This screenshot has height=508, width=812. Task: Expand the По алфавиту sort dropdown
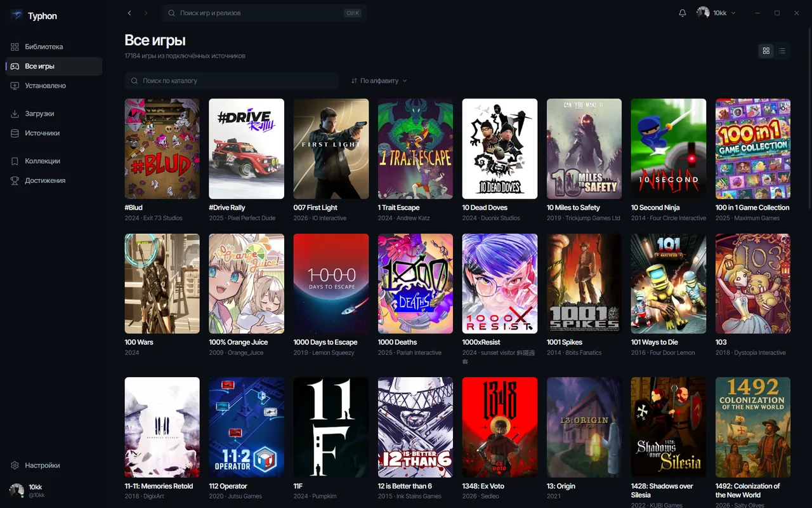point(379,81)
